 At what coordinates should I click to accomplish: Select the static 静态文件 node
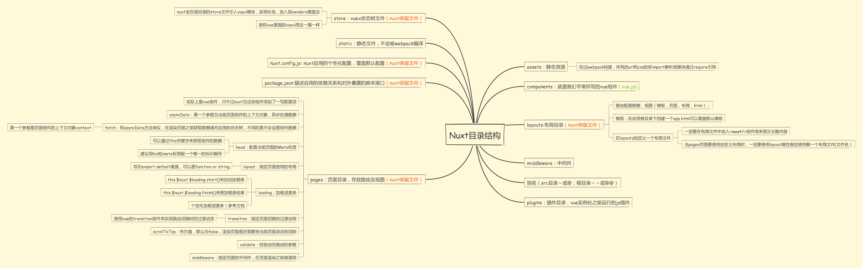click(380, 44)
